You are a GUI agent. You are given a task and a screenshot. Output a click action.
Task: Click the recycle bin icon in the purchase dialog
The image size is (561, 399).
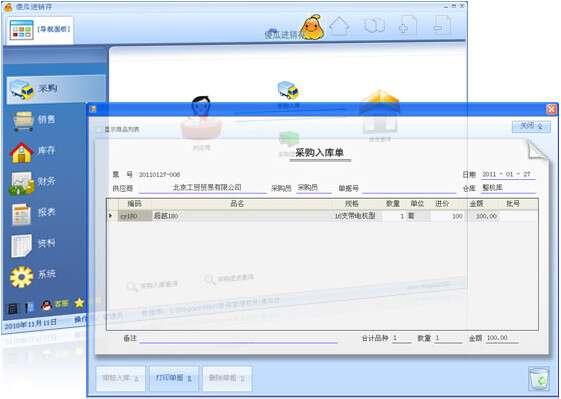coord(539,379)
